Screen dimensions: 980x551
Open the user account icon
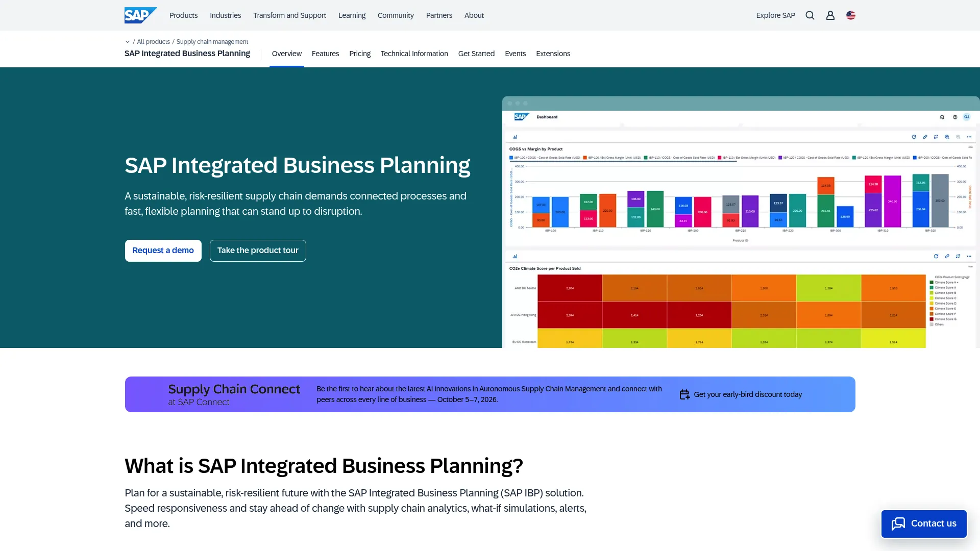click(x=830, y=15)
